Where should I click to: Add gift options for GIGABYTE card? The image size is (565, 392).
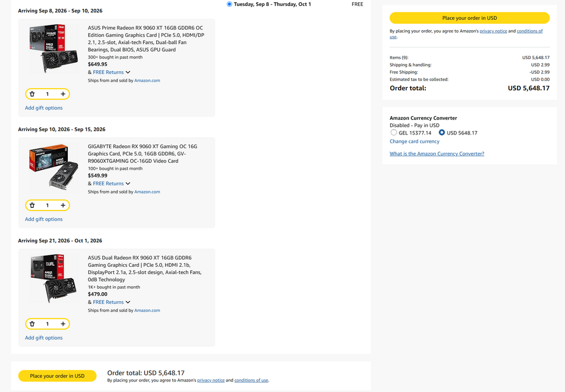click(44, 219)
